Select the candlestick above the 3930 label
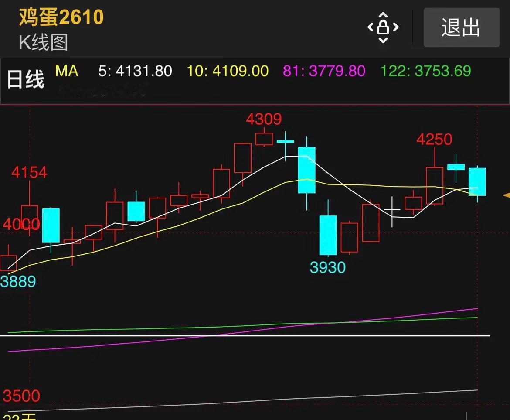510x420 pixels. pos(328,235)
